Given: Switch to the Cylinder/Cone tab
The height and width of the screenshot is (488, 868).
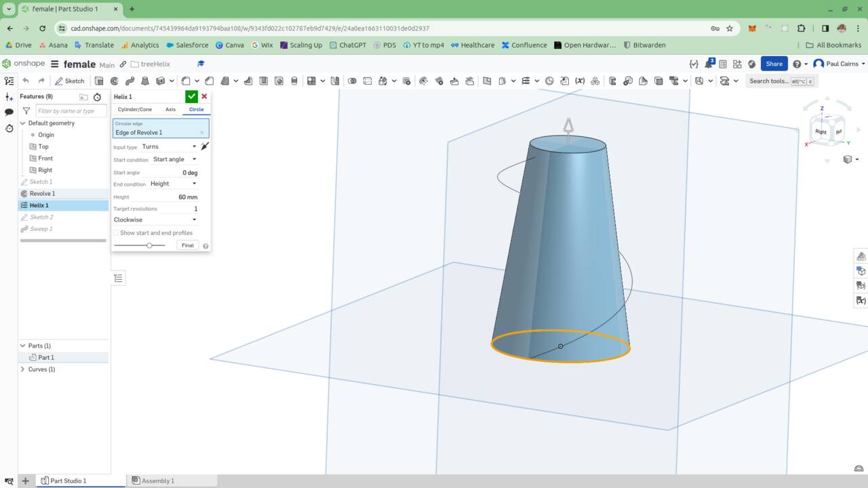Looking at the screenshot, I should (x=135, y=109).
